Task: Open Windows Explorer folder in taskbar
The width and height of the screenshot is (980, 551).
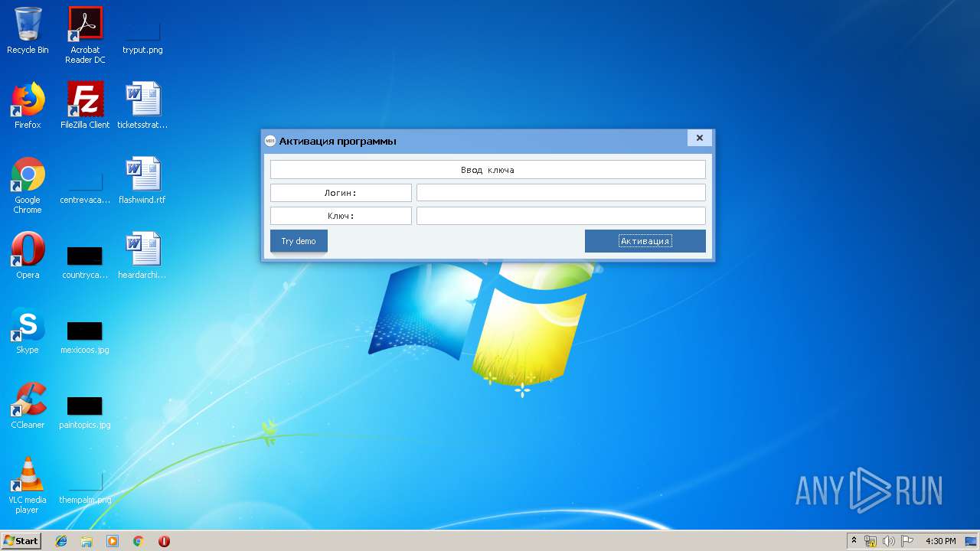Action: 87,541
